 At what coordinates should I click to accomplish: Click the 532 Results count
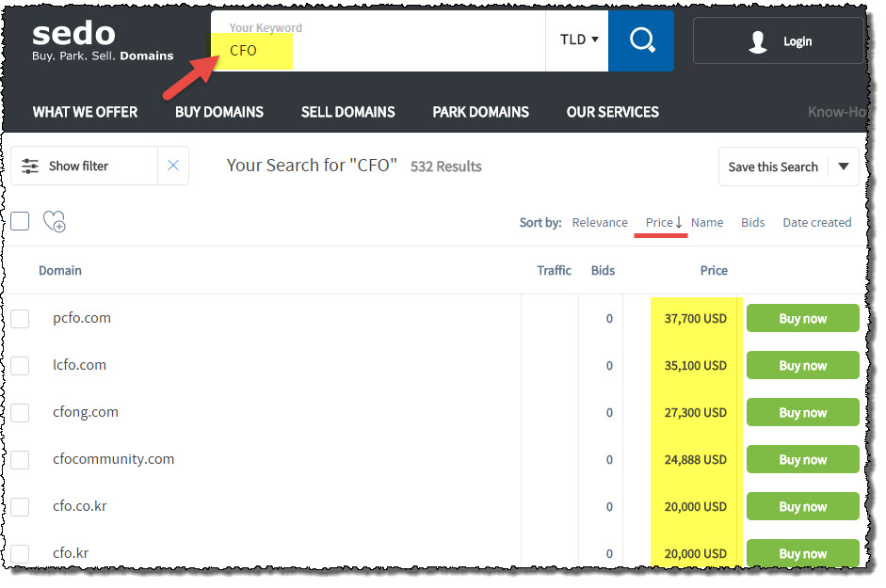click(x=446, y=167)
